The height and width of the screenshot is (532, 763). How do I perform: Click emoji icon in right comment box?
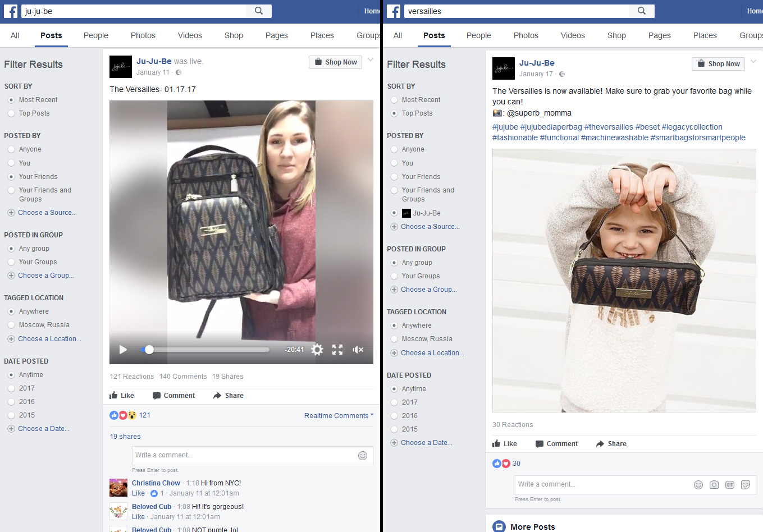[x=698, y=485]
